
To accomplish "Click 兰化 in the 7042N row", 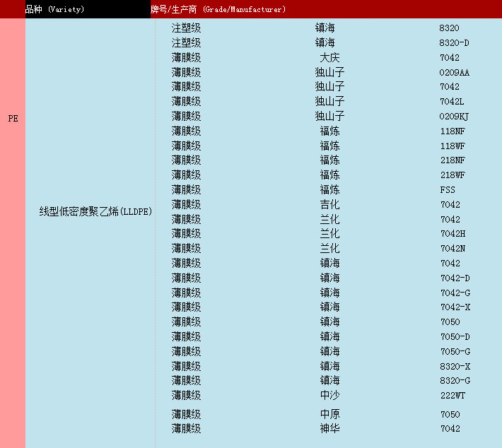I will pyautogui.click(x=329, y=249).
